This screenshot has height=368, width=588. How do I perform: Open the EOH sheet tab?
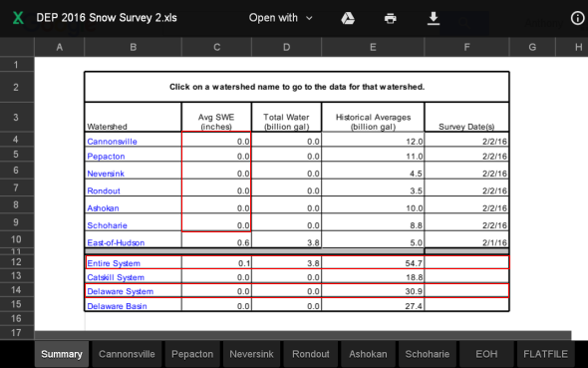(x=486, y=354)
